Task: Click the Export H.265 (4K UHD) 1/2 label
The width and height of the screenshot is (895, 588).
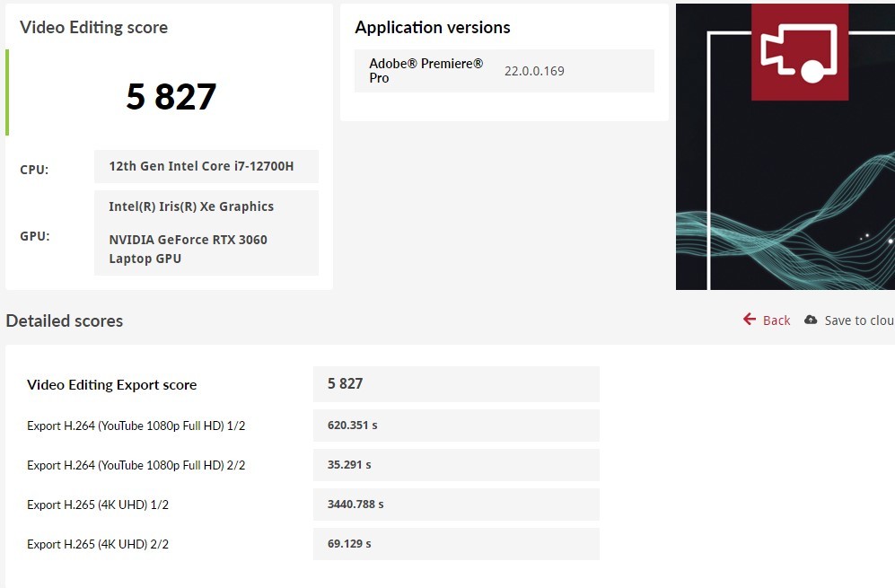Action: tap(98, 505)
